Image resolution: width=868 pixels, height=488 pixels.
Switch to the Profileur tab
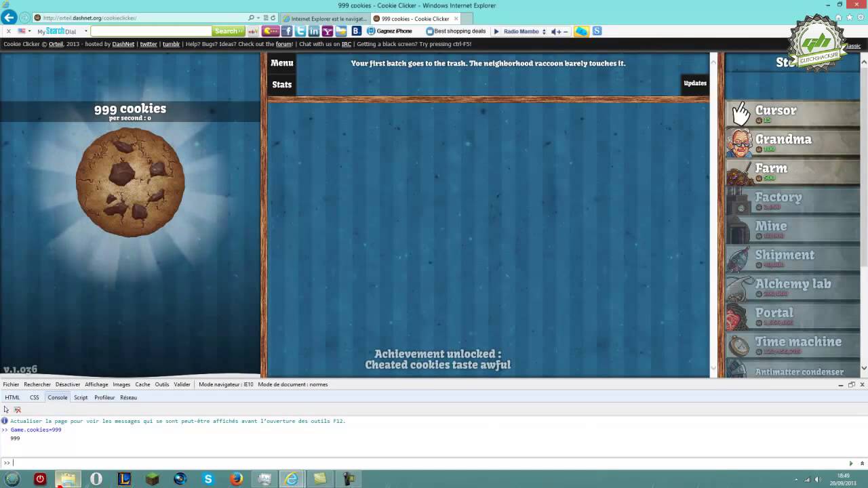tap(104, 397)
